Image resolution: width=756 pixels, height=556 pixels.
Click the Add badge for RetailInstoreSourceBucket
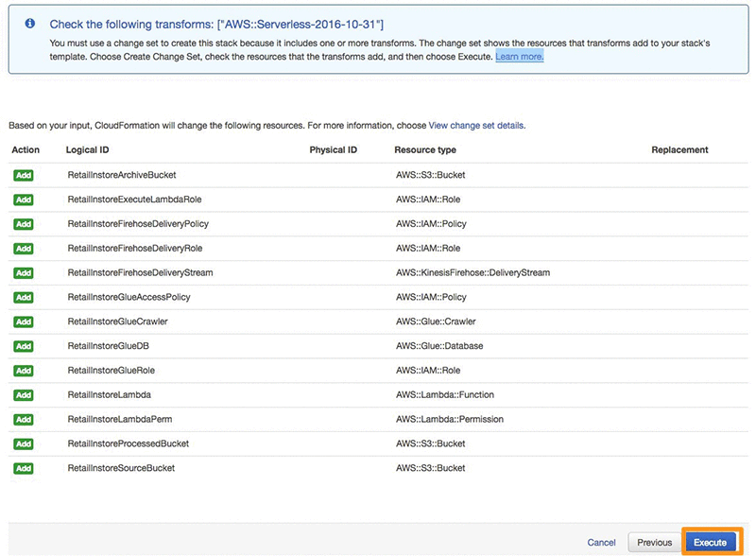click(x=23, y=468)
